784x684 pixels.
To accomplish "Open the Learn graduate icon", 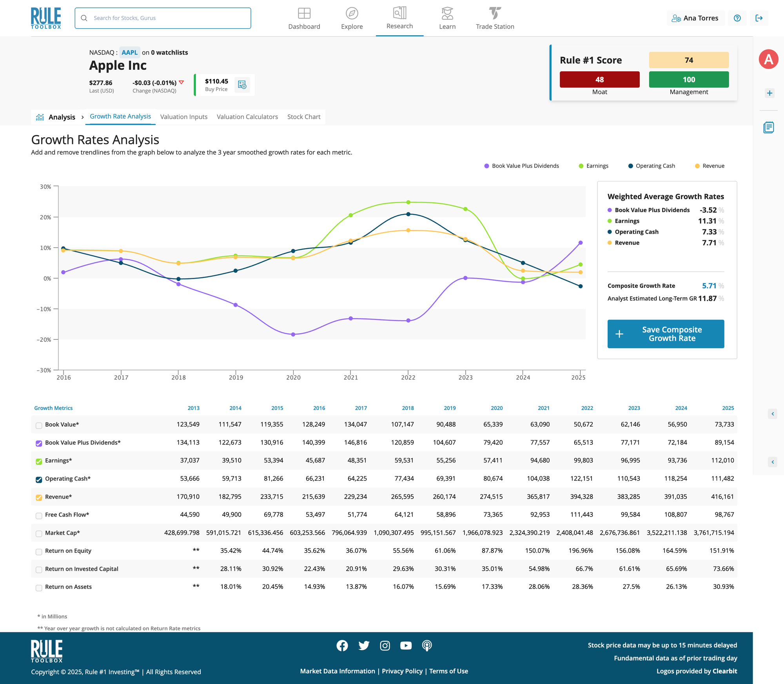I will (447, 13).
